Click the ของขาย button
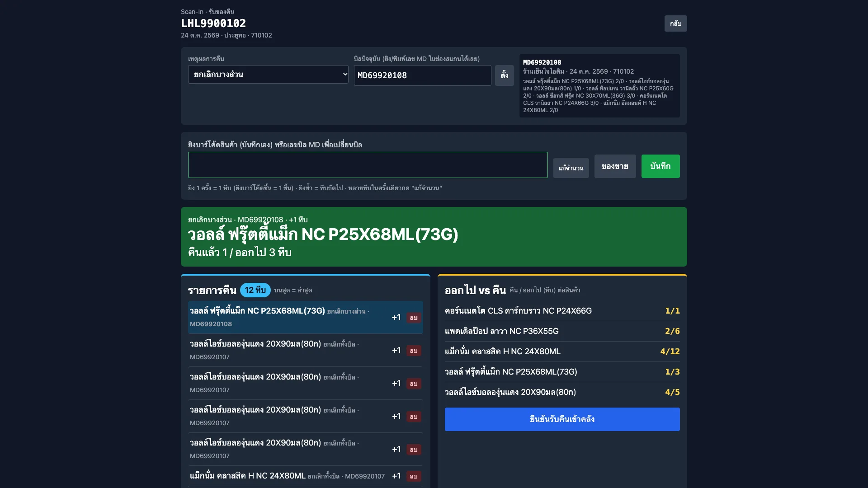The image size is (868, 488). pos(615,166)
